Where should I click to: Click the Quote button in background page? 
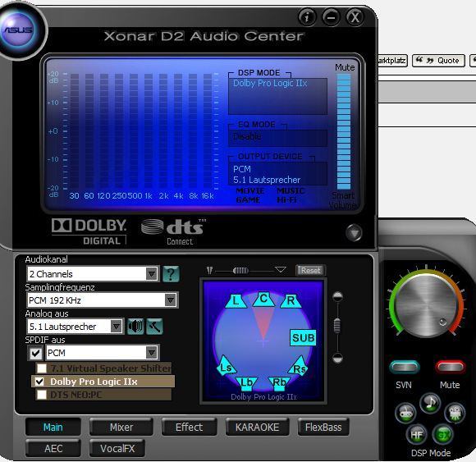438,61
